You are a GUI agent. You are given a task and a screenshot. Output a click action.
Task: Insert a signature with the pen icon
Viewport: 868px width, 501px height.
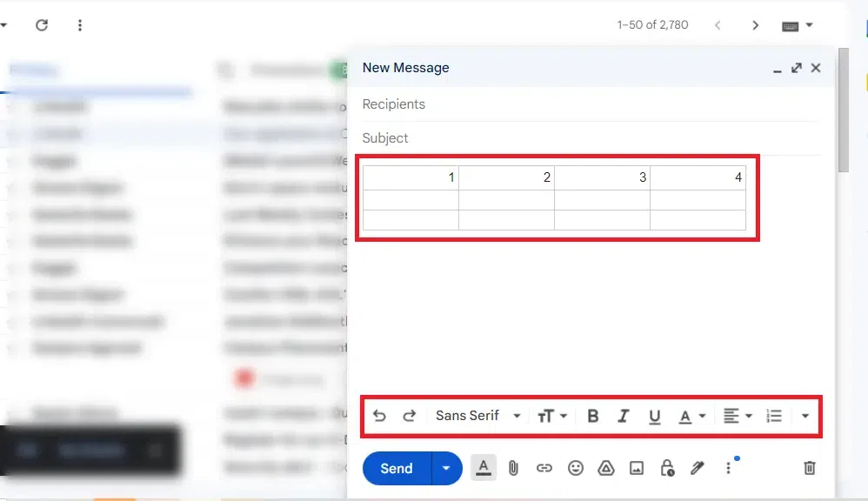[698, 468]
